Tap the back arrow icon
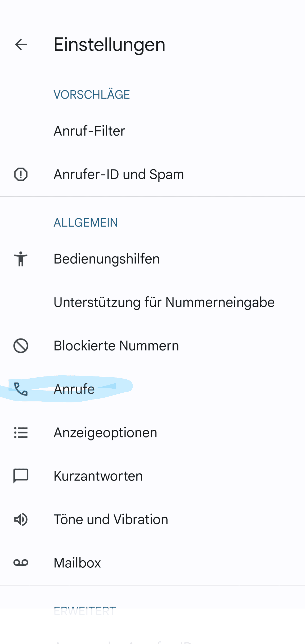 [x=21, y=44]
